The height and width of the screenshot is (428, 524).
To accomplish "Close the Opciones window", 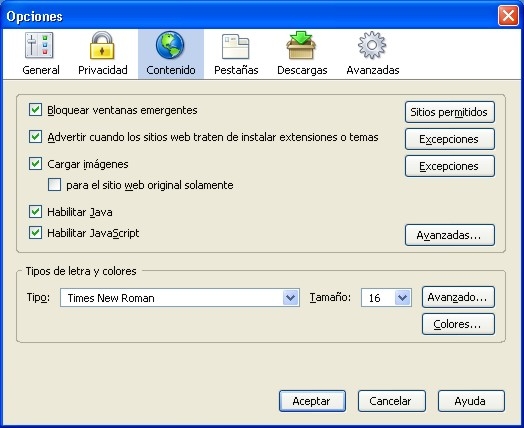I will [508, 16].
